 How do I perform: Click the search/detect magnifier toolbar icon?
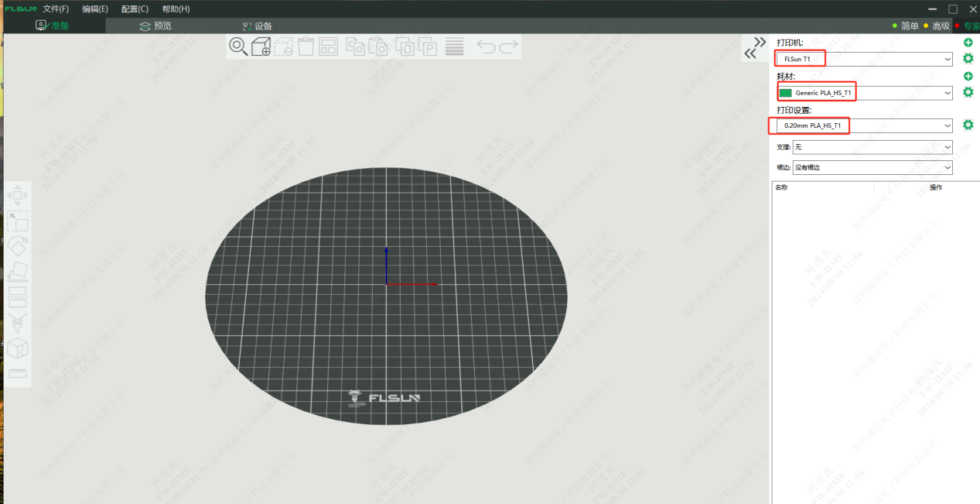[238, 47]
